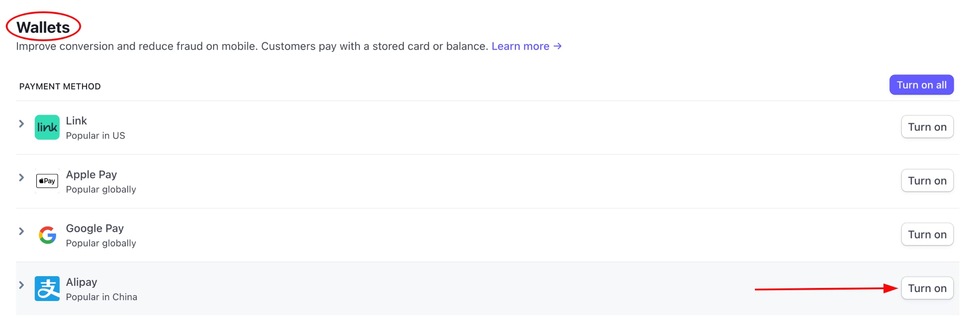Expand the Google Pay row details

click(21, 231)
